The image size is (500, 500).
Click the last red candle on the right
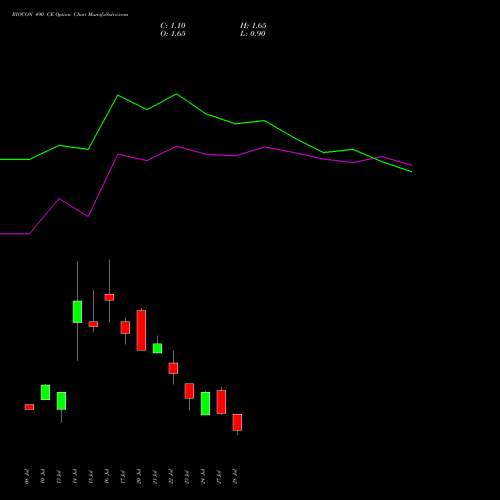pos(237,422)
